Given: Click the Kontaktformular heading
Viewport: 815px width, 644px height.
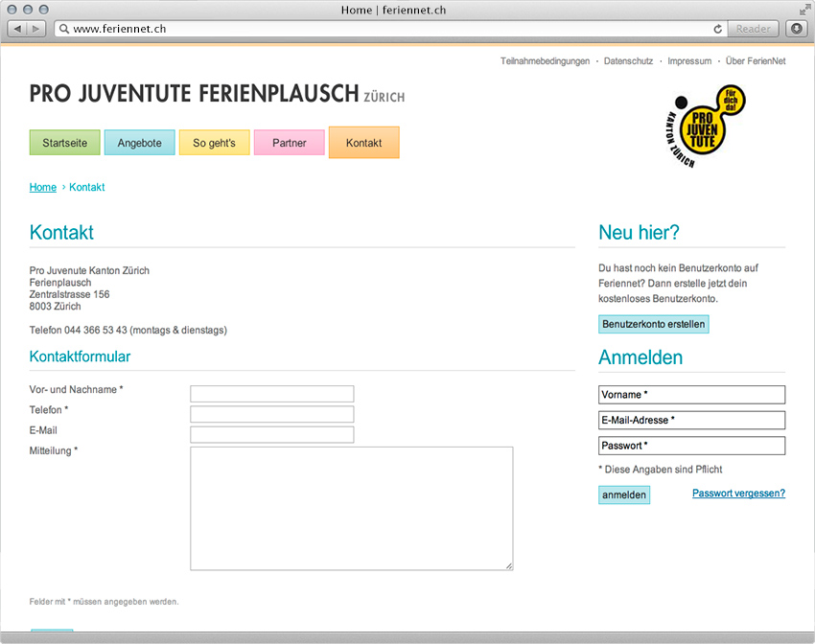Looking at the screenshot, I should pyautogui.click(x=80, y=356).
